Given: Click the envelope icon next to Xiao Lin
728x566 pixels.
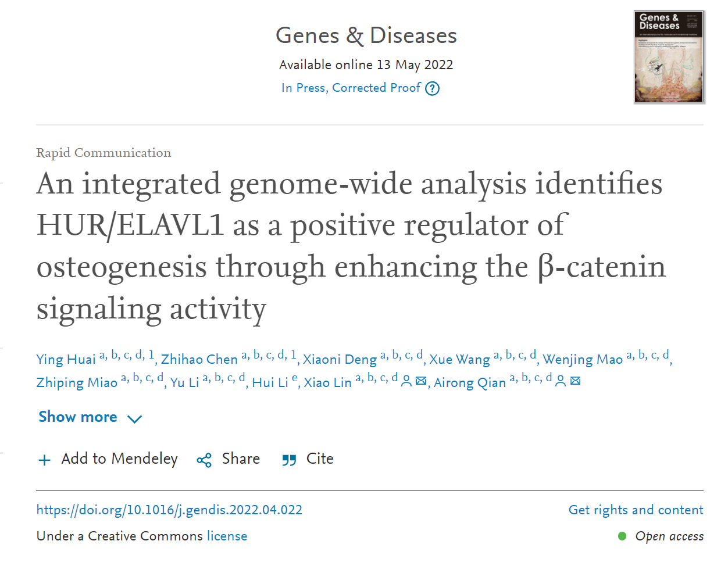Looking at the screenshot, I should point(422,382).
